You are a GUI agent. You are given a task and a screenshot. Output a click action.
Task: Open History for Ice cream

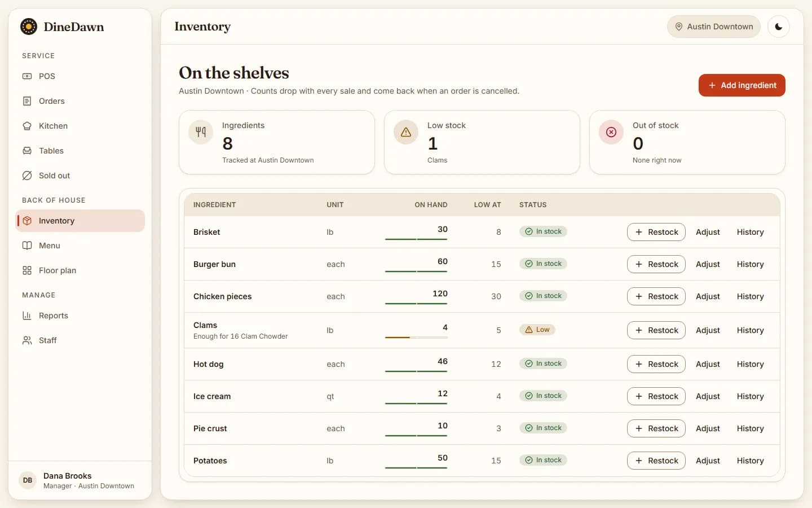[x=750, y=396]
